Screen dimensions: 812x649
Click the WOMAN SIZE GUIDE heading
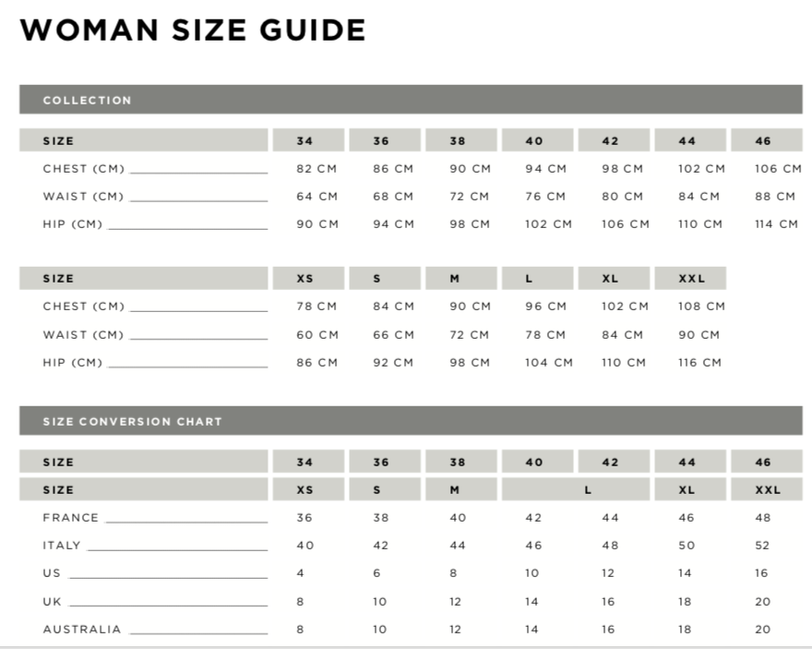coord(193,30)
